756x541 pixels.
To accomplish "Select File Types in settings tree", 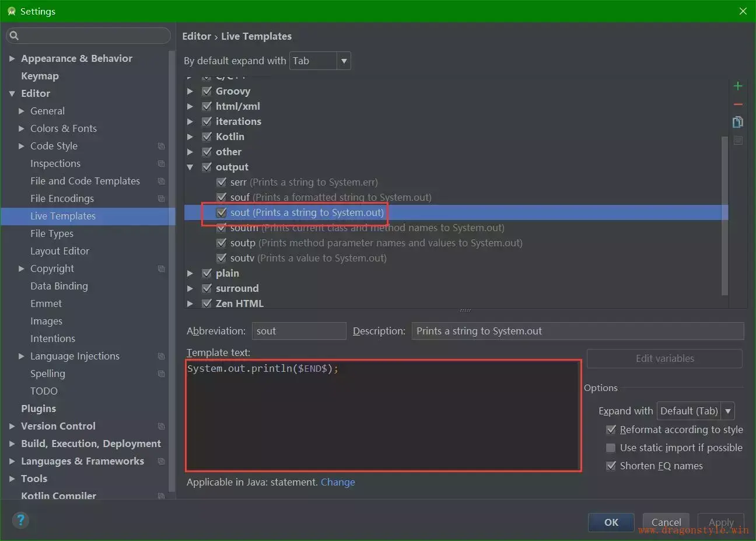I will coord(52,233).
